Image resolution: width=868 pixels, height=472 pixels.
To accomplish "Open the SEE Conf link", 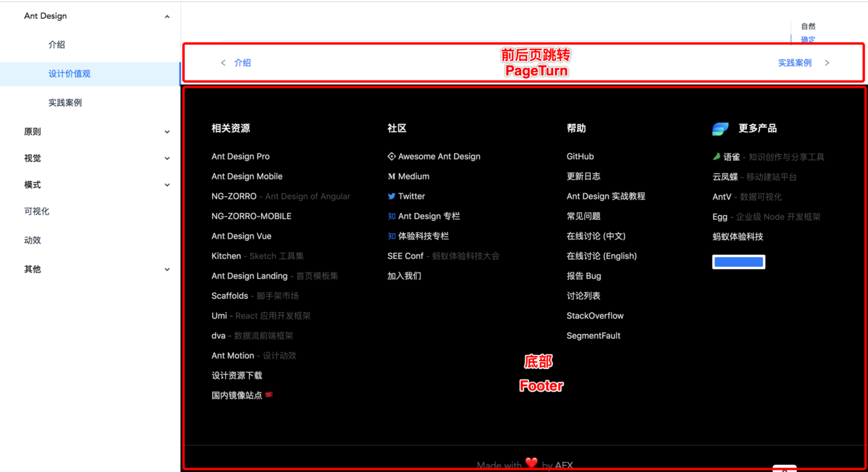I will [x=443, y=256].
